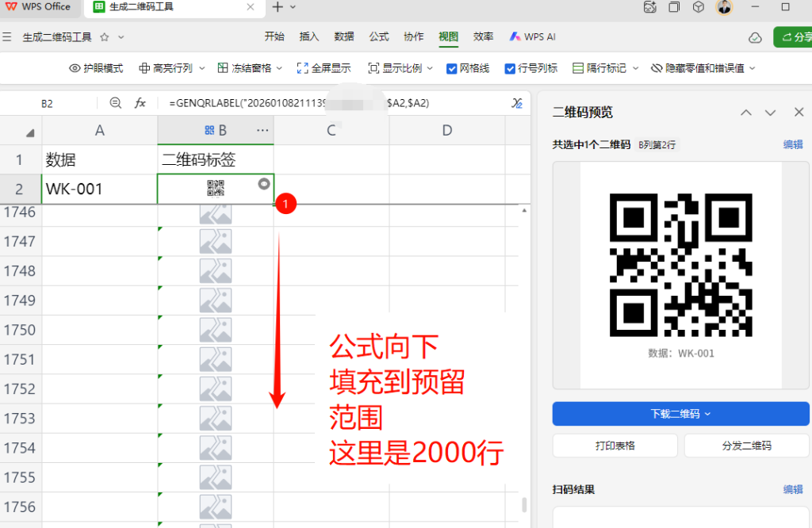Uncheck the 网格线 gridlines checkbox
812x528 pixels.
[x=451, y=69]
